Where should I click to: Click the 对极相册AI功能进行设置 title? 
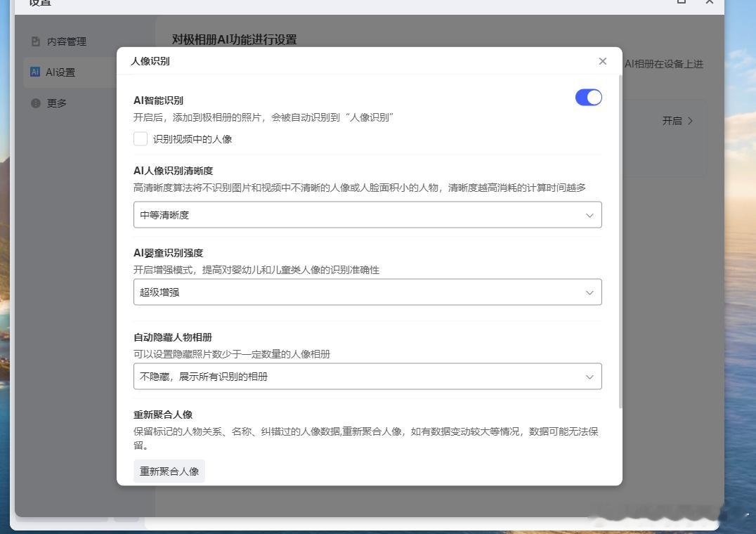(x=235, y=39)
